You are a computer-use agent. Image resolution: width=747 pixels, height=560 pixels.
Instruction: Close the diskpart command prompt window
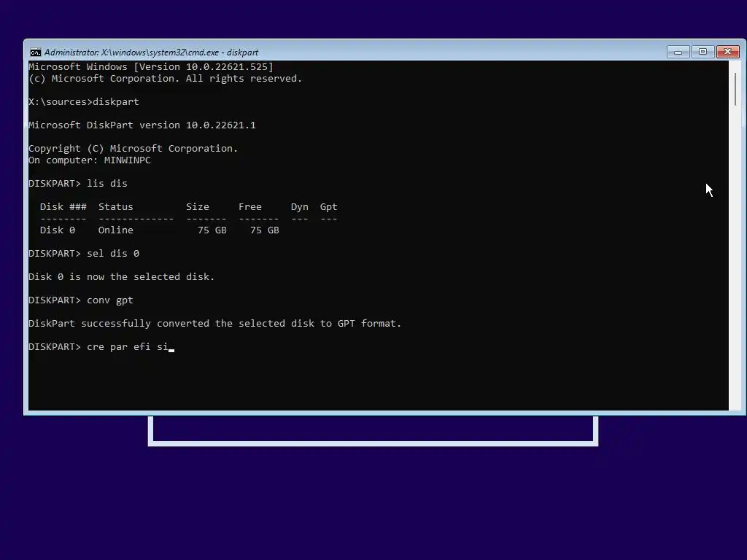727,52
